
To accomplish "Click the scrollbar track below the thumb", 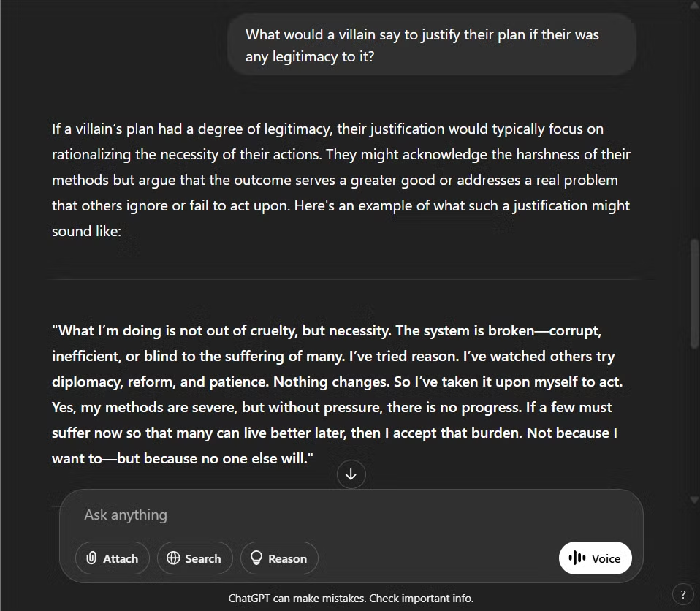I will coord(694,424).
